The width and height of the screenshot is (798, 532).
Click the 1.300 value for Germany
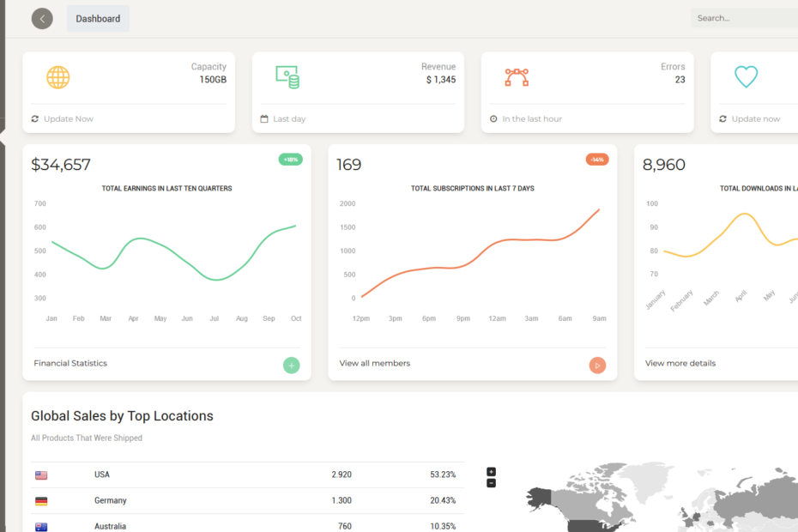(x=342, y=500)
